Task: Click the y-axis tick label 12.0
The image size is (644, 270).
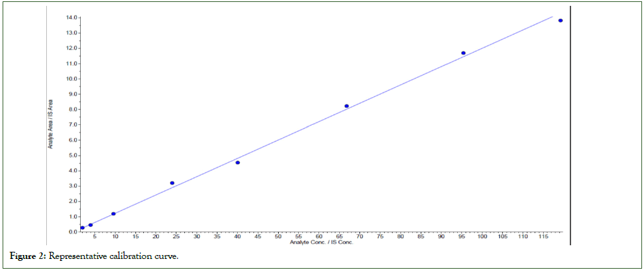Action: (x=72, y=48)
